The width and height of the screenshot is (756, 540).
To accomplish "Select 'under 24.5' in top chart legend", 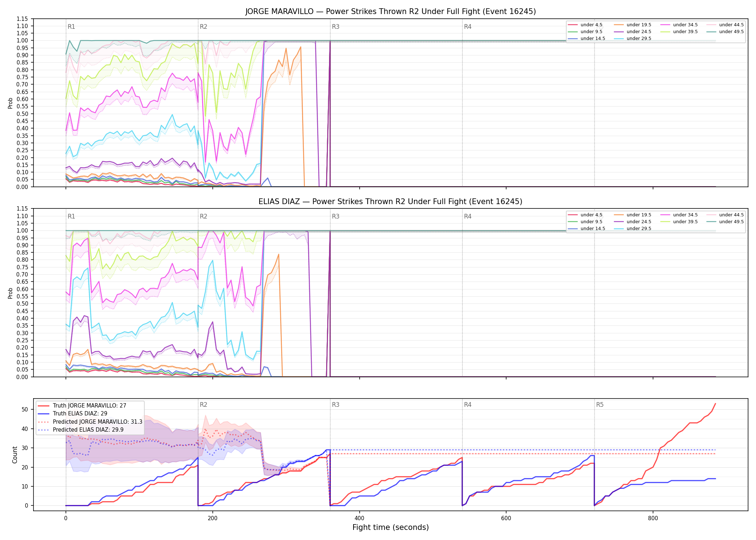I will (639, 32).
